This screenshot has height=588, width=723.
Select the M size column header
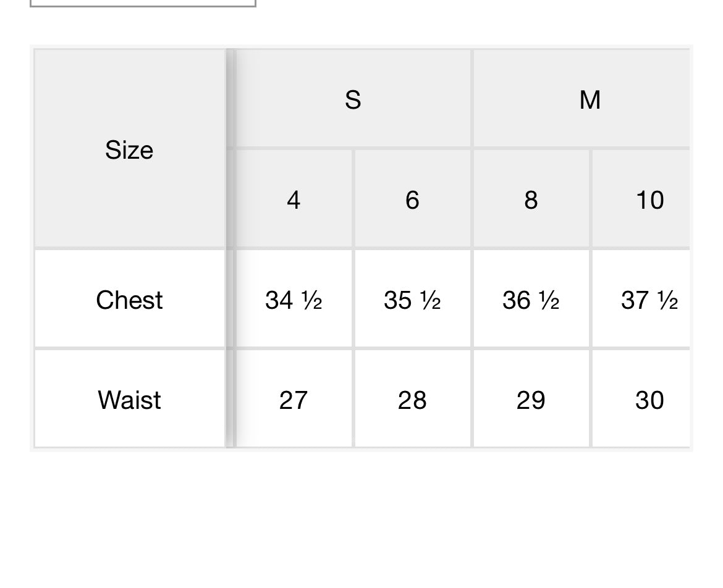590,99
